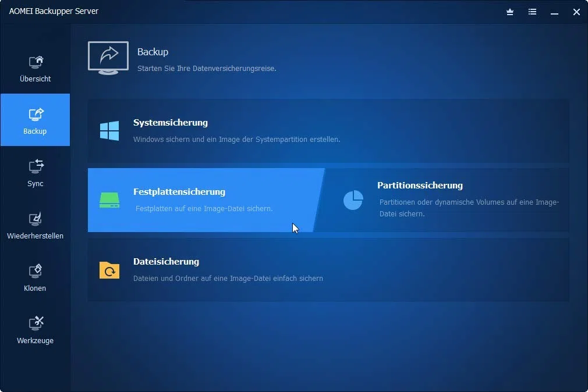Click the 'AOMEI Backupper Server' window title
Image resolution: width=588 pixels, height=392 pixels.
(54, 11)
